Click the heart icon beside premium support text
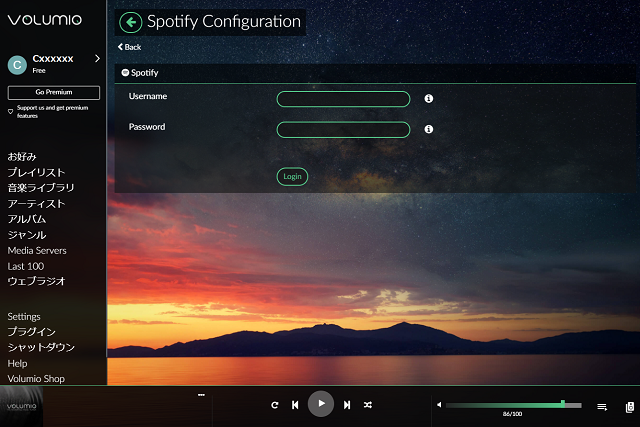 pos(11,111)
